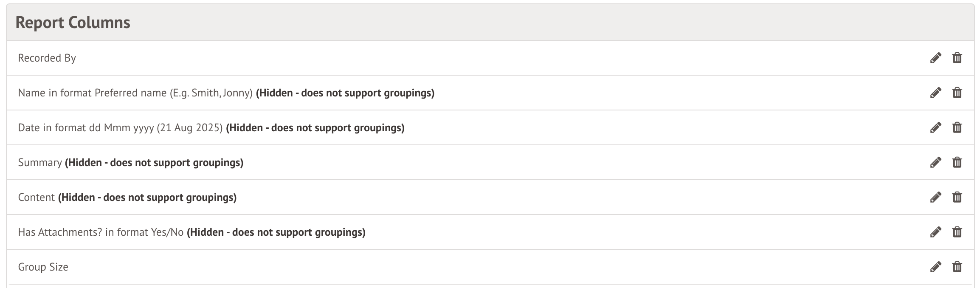The image size is (980, 288).
Task: Delete the Content column
Action: 957,197
